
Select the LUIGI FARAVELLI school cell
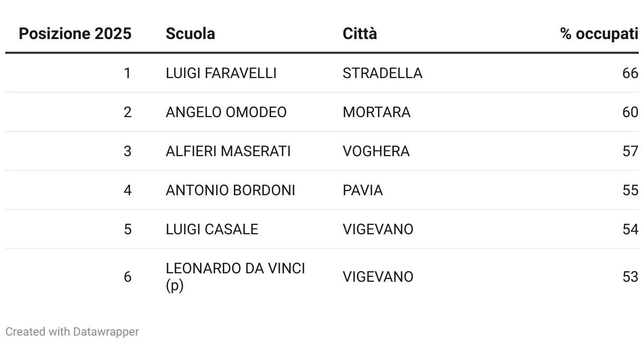pyautogui.click(x=221, y=73)
